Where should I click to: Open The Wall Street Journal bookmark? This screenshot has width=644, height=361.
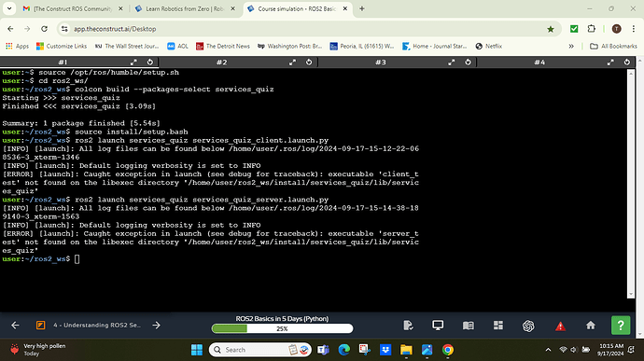[x=127, y=47]
